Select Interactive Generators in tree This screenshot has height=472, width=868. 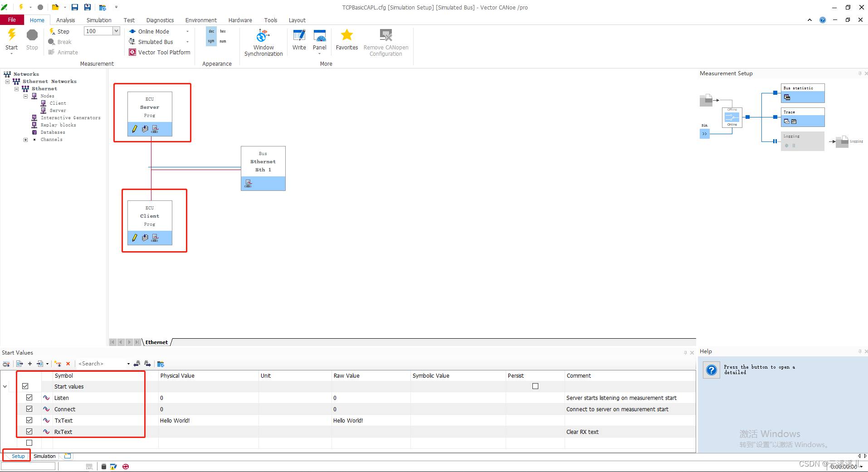[x=71, y=118]
